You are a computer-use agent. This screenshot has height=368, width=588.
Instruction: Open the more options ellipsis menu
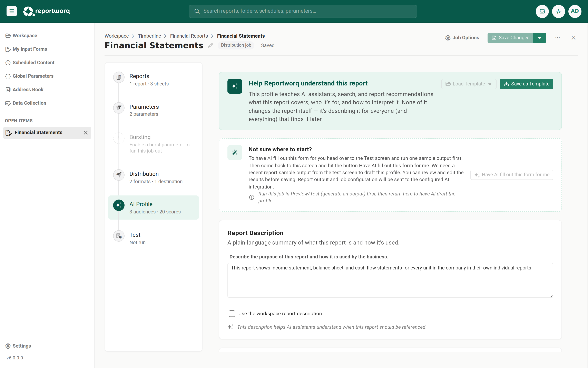(x=557, y=38)
